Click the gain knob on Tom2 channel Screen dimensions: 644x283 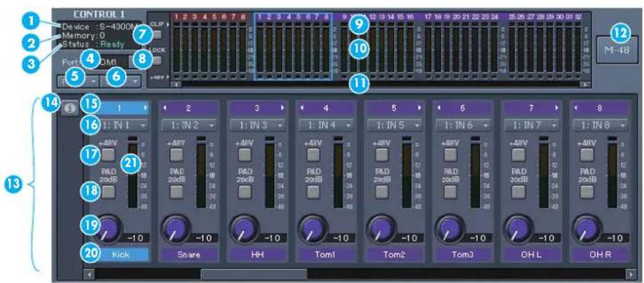pos(382,228)
